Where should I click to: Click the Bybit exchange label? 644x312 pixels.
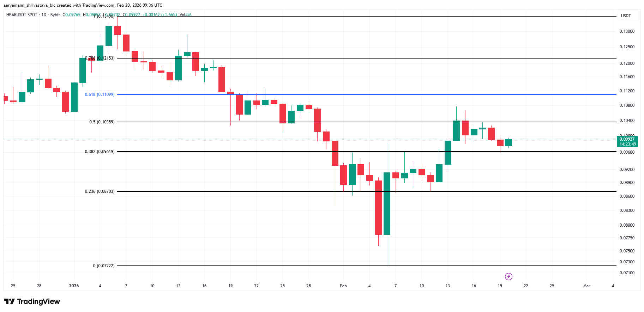tap(55, 15)
